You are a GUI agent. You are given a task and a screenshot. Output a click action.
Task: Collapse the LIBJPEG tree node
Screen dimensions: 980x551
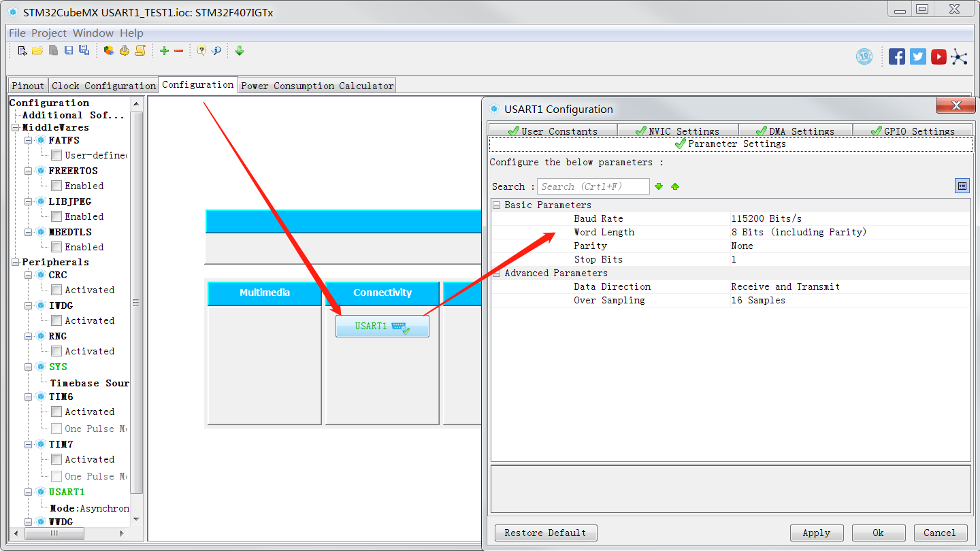(29, 201)
